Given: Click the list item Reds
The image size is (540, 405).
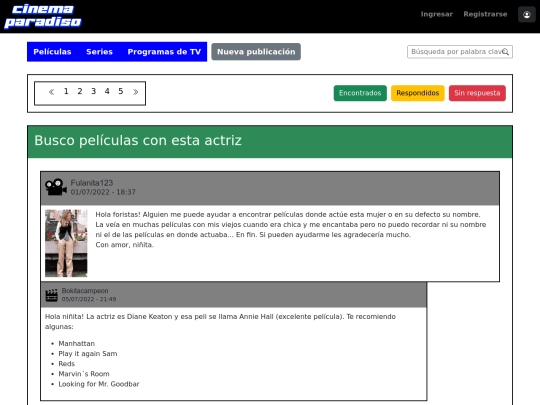Looking at the screenshot, I should click(66, 364).
